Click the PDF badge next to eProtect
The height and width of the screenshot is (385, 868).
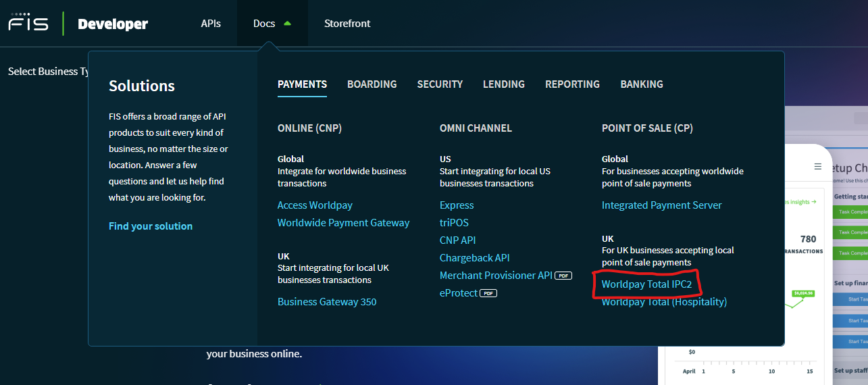point(489,293)
